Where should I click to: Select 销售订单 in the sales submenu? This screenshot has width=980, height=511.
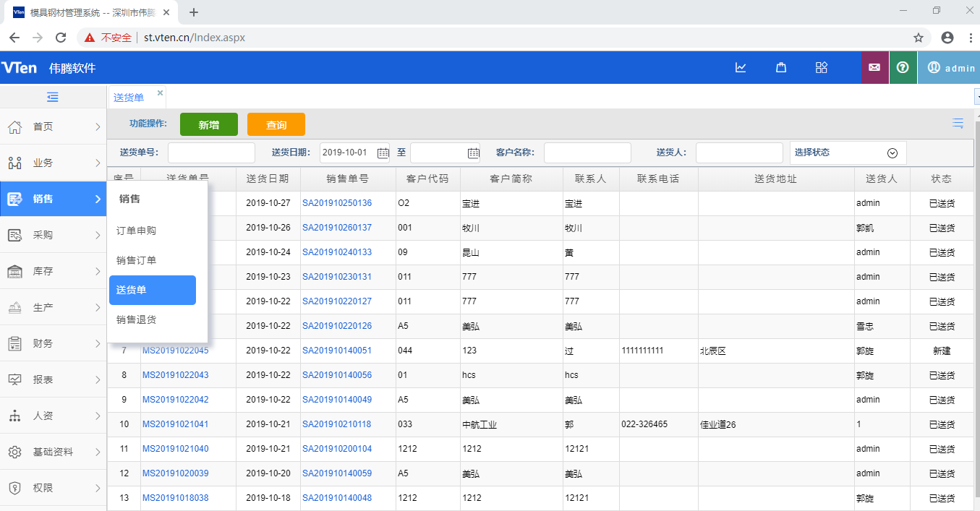click(137, 260)
